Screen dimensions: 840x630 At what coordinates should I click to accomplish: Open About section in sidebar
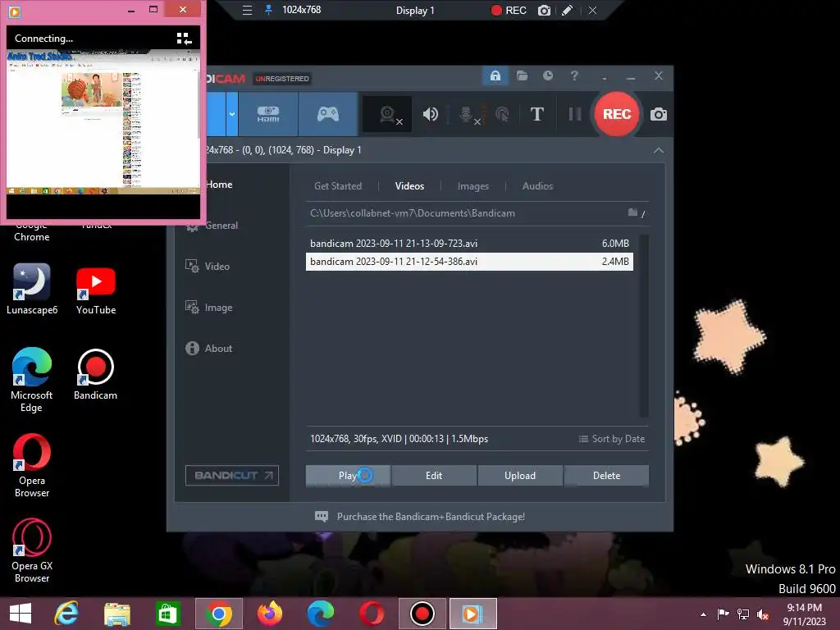[x=209, y=348]
